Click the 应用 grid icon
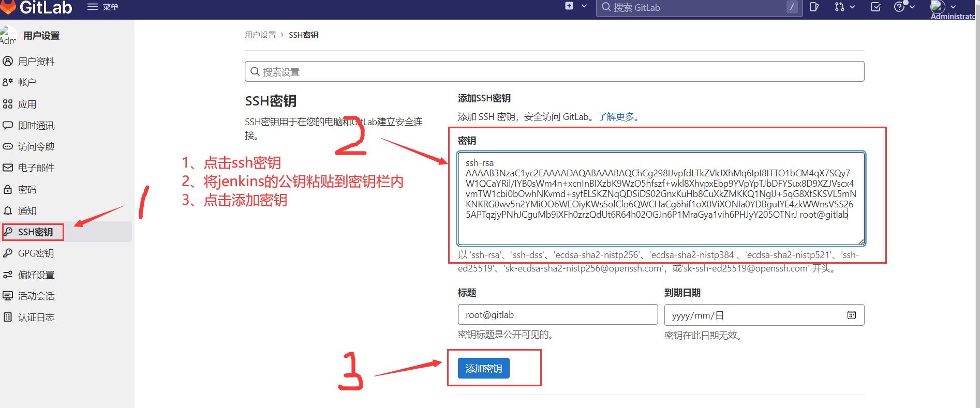980x408 pixels. (8, 104)
